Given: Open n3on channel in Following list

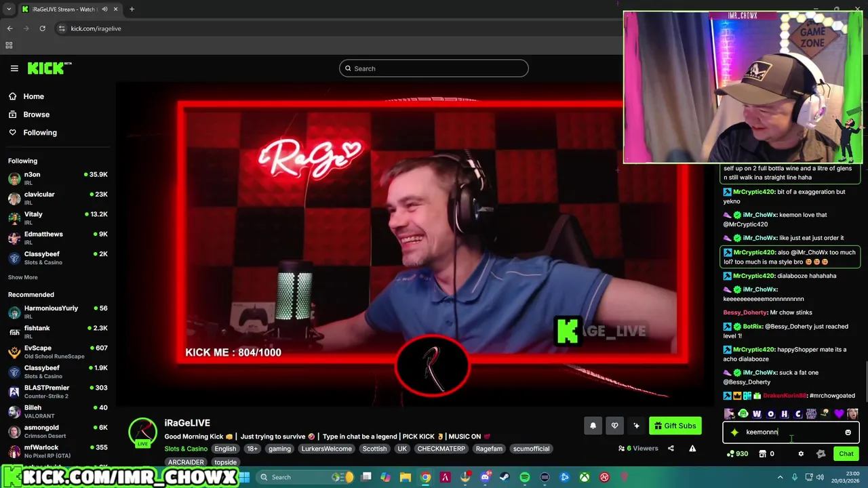Looking at the screenshot, I should click(58, 179).
